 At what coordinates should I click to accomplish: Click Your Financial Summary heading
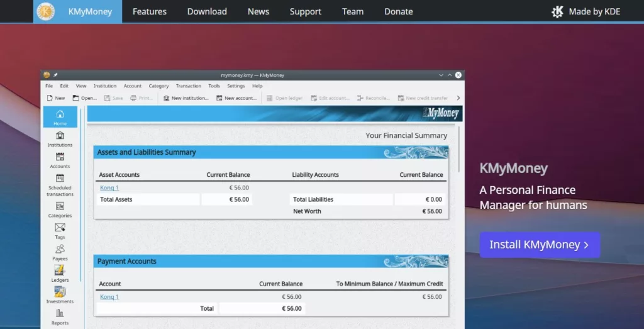[406, 135]
